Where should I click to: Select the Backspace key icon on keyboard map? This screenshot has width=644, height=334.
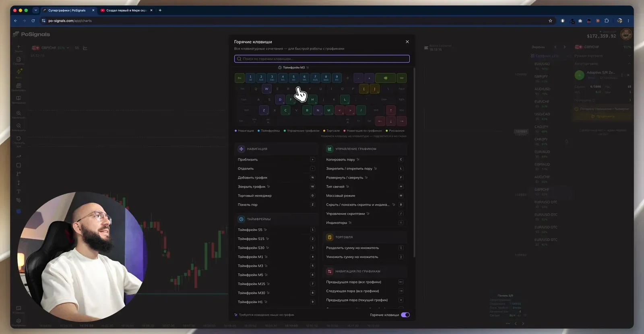click(x=385, y=78)
